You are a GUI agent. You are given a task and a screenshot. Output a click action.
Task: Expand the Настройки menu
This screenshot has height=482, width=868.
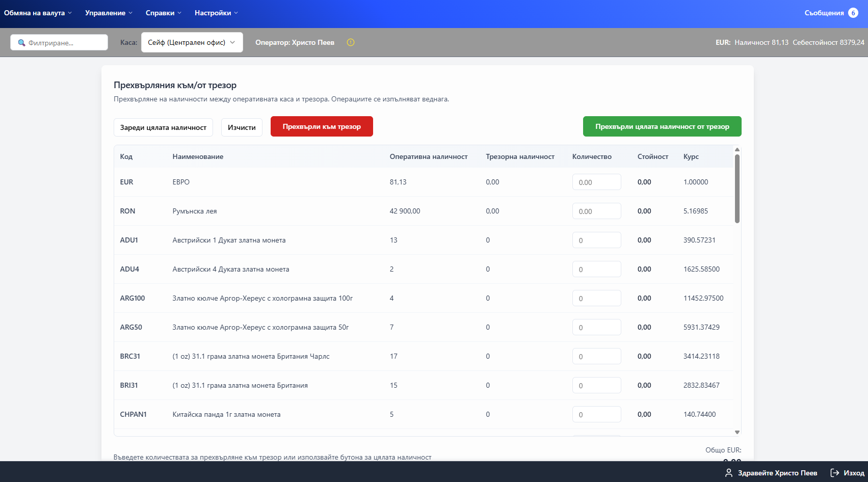[216, 13]
